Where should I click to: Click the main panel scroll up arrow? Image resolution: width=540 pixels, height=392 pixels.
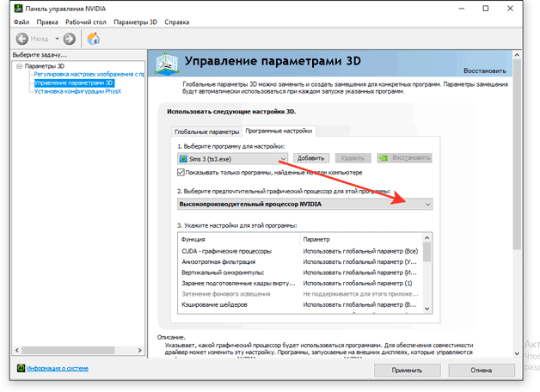point(517,55)
